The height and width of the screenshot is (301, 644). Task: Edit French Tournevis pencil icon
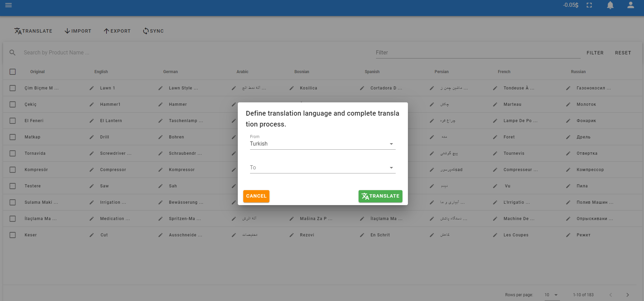tap(495, 153)
